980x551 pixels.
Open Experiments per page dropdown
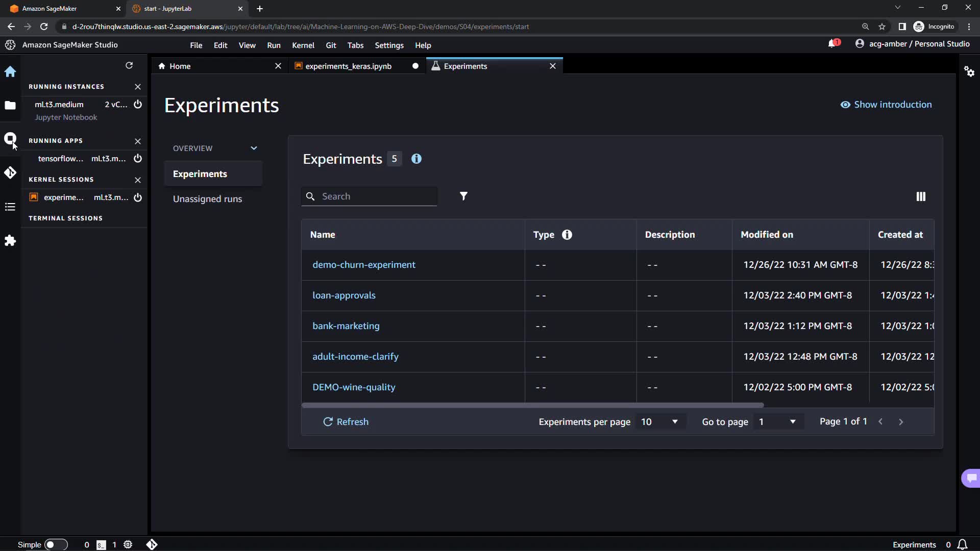pyautogui.click(x=659, y=422)
